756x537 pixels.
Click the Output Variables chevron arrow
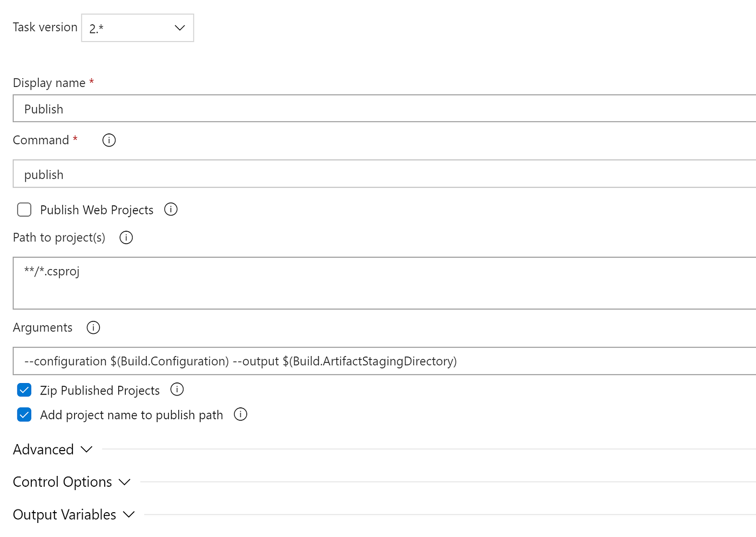pyautogui.click(x=129, y=515)
